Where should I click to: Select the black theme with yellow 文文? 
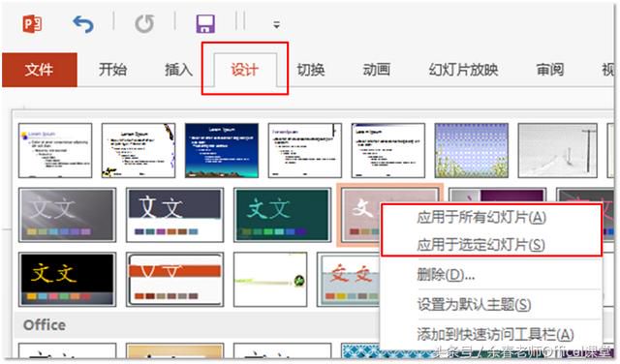(67, 279)
